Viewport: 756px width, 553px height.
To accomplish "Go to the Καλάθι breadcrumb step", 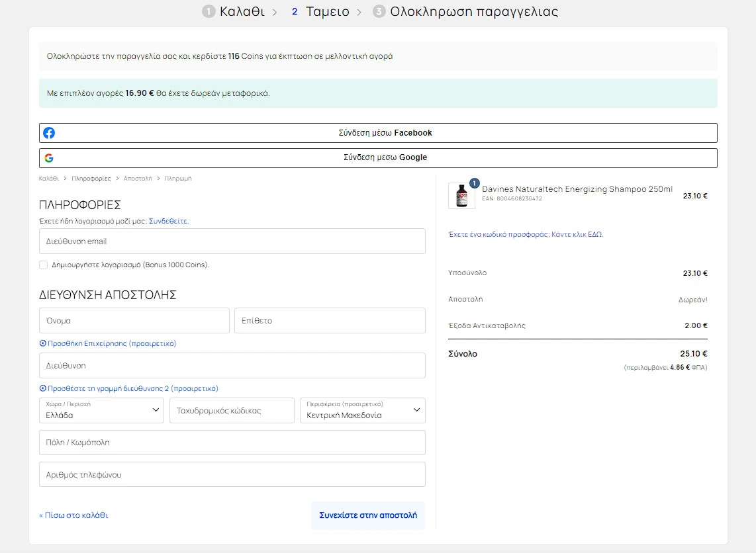I will (x=49, y=179).
